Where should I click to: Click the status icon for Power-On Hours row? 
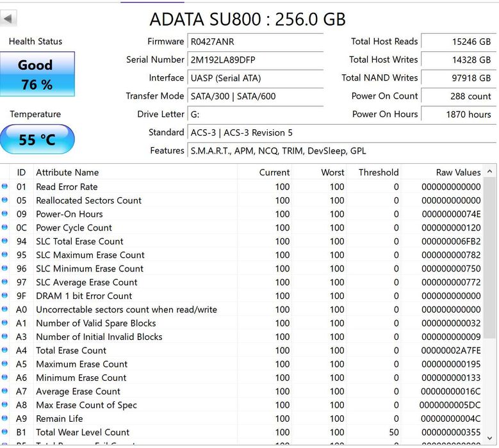click(x=4, y=214)
